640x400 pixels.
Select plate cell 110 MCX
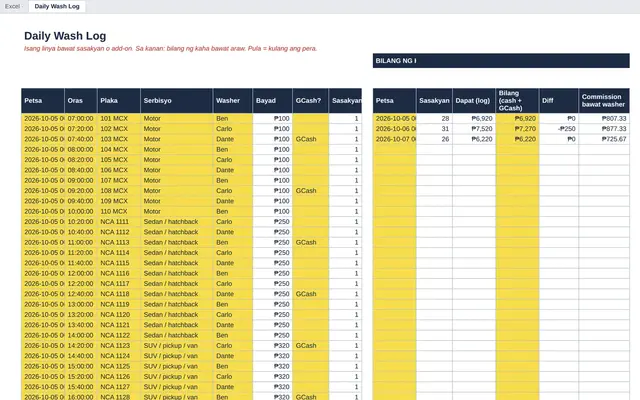[119, 211]
